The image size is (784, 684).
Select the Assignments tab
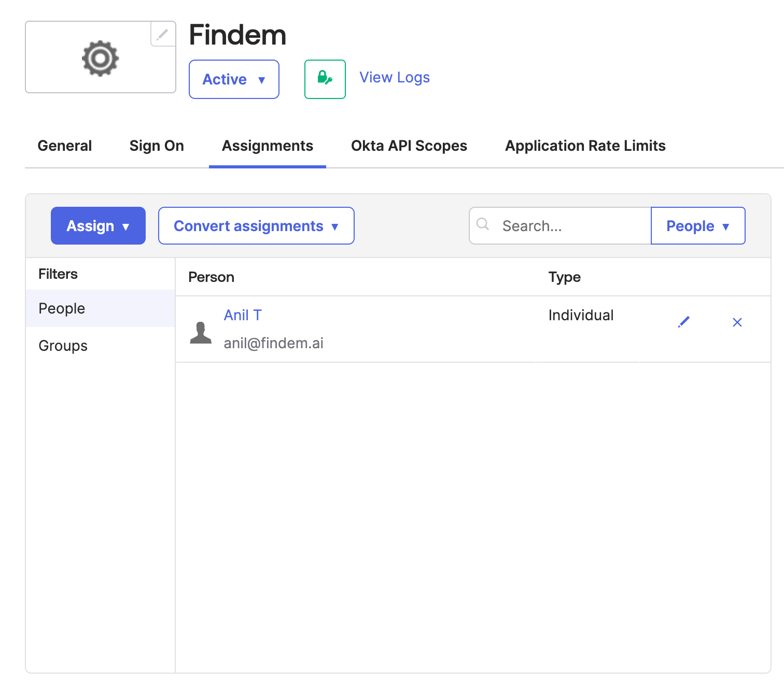[x=268, y=146]
